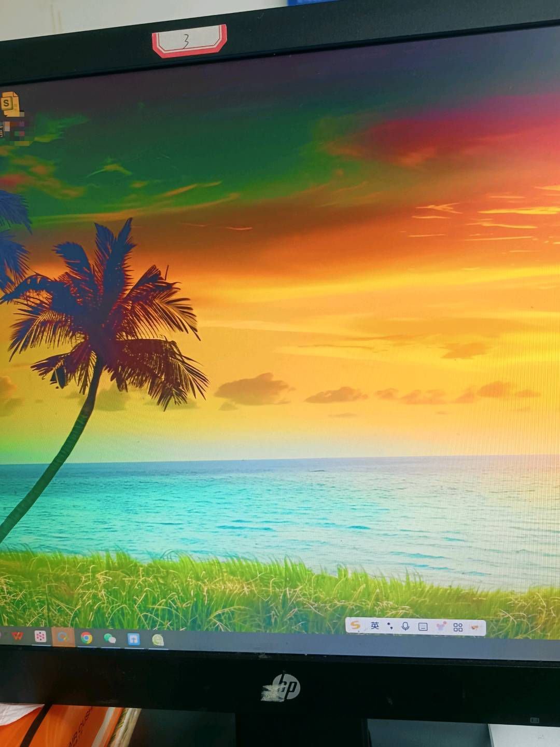Image resolution: width=560 pixels, height=747 pixels.
Task: Click the Sogou S logo on input bar
Action: pyautogui.click(x=356, y=625)
